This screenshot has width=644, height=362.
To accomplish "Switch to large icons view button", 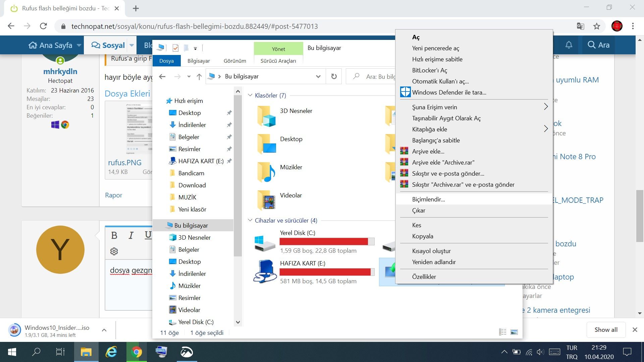I will (x=514, y=332).
